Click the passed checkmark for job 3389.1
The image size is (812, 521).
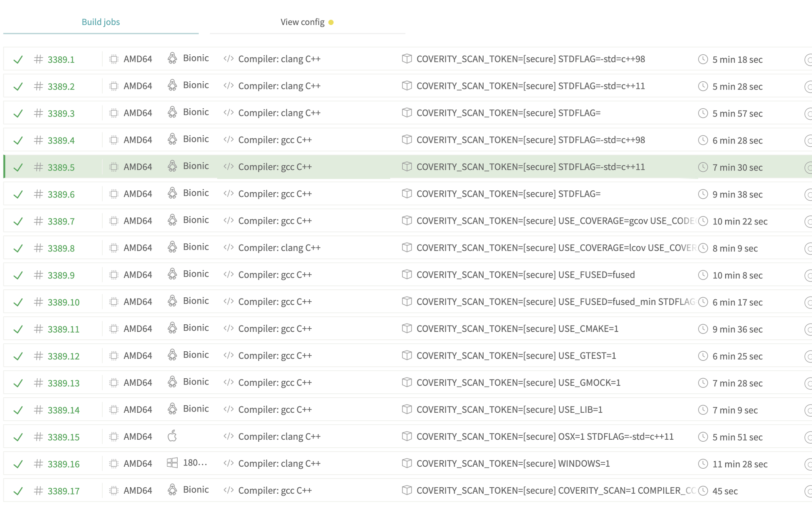pyautogui.click(x=18, y=60)
